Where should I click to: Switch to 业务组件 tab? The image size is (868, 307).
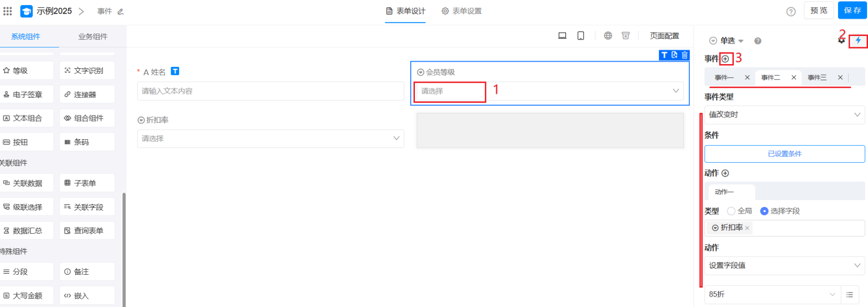93,36
